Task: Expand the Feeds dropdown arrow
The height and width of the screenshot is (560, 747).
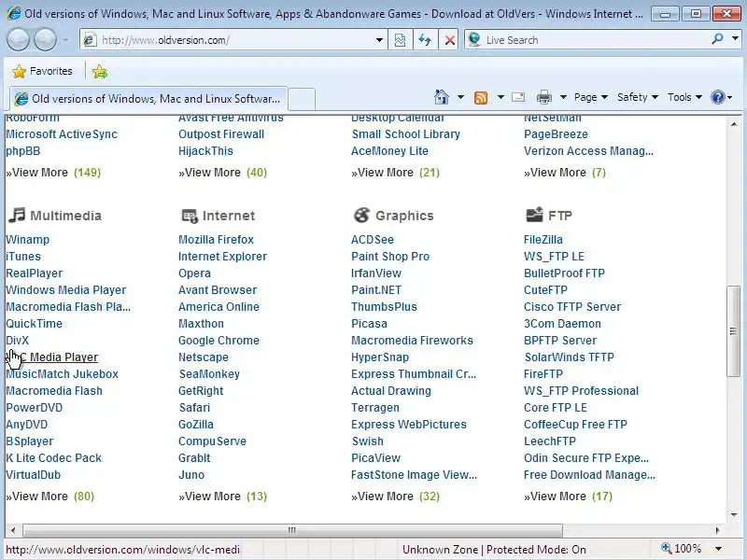Action: 500,97
